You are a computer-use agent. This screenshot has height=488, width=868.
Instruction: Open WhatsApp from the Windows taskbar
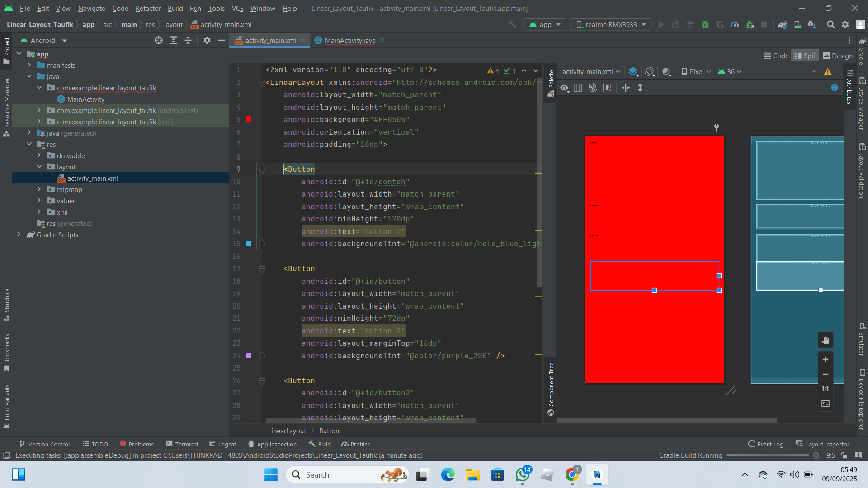click(523, 475)
